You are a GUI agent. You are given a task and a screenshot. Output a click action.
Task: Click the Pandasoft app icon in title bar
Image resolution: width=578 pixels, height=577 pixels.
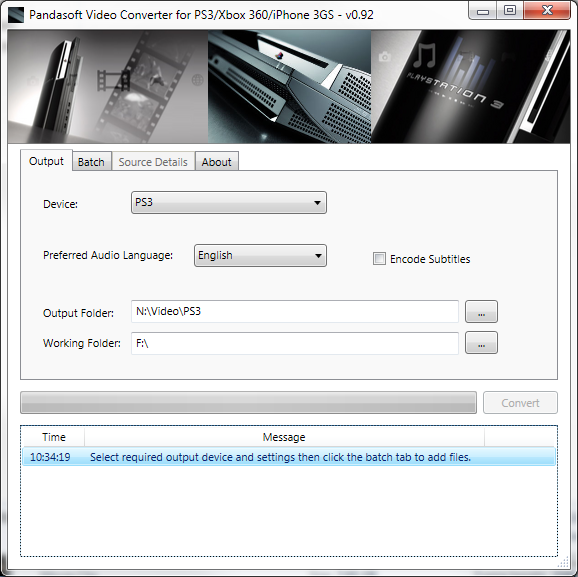pyautogui.click(x=16, y=15)
